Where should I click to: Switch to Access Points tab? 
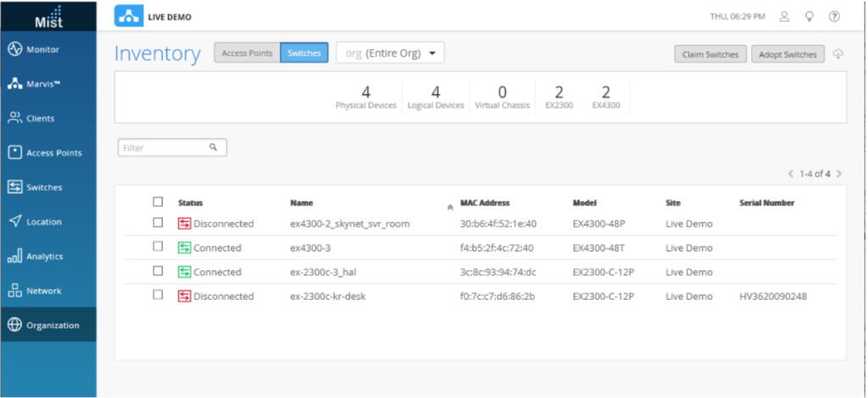pos(247,53)
